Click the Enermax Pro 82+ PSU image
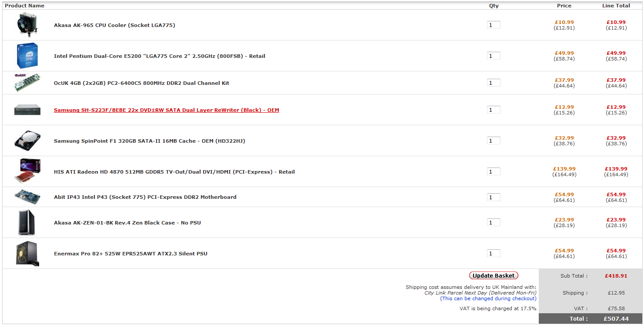Screen dimensions: 644x325 point(27,253)
